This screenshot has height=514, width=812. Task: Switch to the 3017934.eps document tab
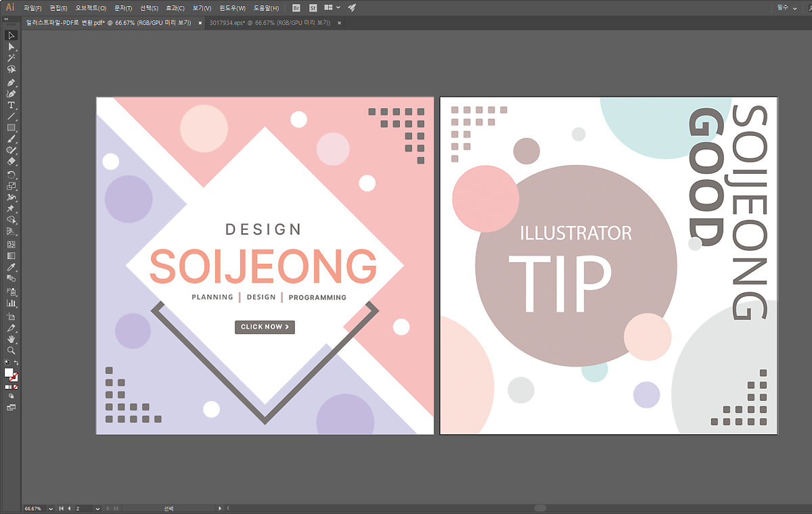coord(269,22)
